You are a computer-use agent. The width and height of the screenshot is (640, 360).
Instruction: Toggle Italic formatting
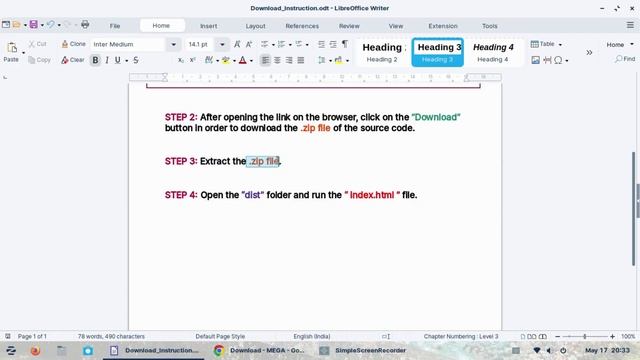click(x=107, y=60)
